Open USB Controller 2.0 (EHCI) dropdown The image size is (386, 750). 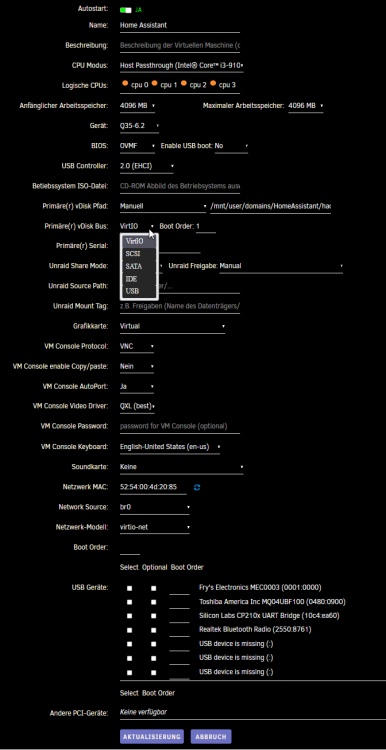tap(147, 166)
